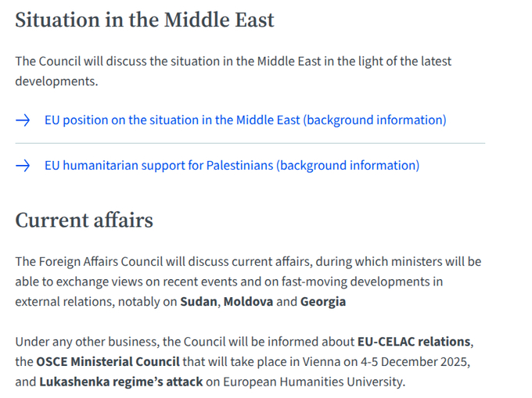Click the divider line between the two links
This screenshot has height=398, width=532.
(250, 143)
